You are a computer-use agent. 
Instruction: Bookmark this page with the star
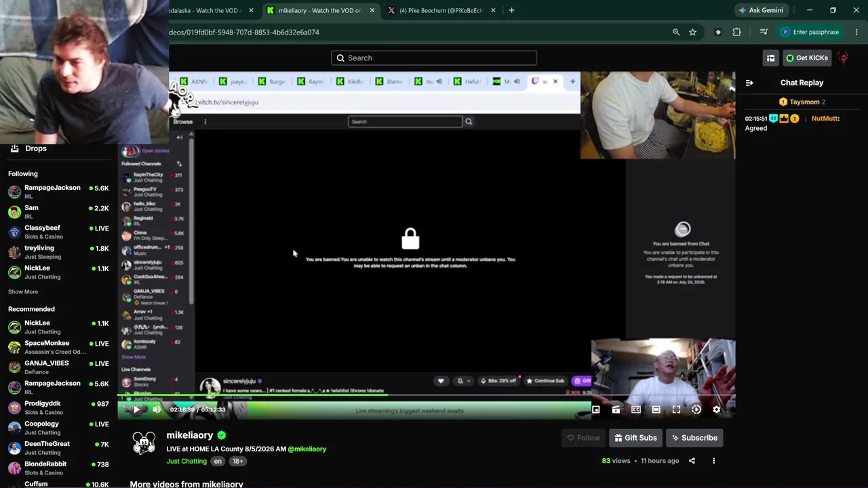(x=692, y=32)
